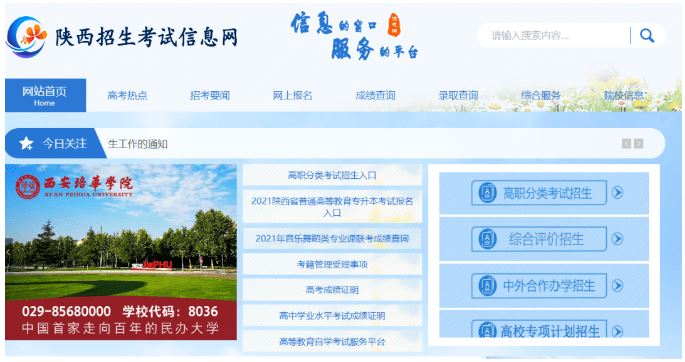Image resolution: width=685 pixels, height=362 pixels.
Task: Open the 院校信息 menu
Action: click(624, 96)
